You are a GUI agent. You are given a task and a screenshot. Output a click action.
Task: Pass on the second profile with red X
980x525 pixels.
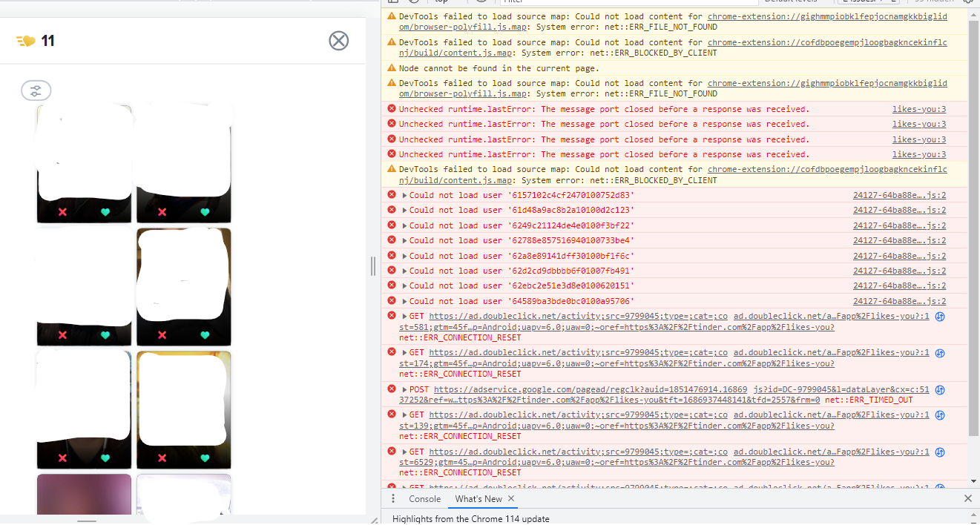coord(160,212)
